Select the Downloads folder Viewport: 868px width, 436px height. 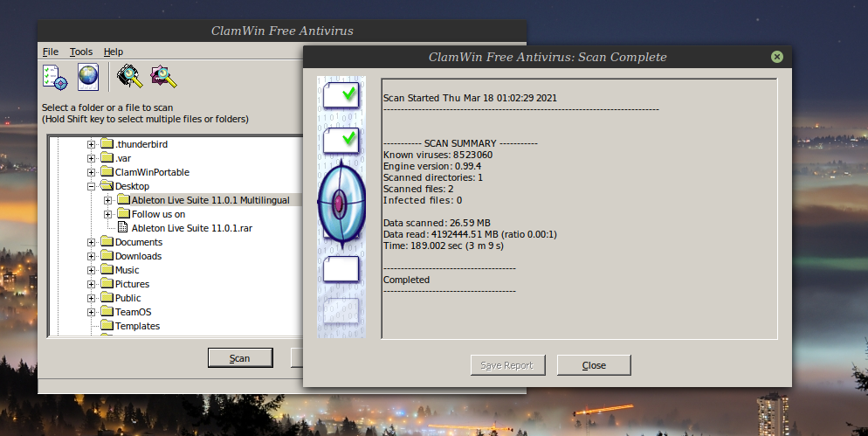(138, 256)
